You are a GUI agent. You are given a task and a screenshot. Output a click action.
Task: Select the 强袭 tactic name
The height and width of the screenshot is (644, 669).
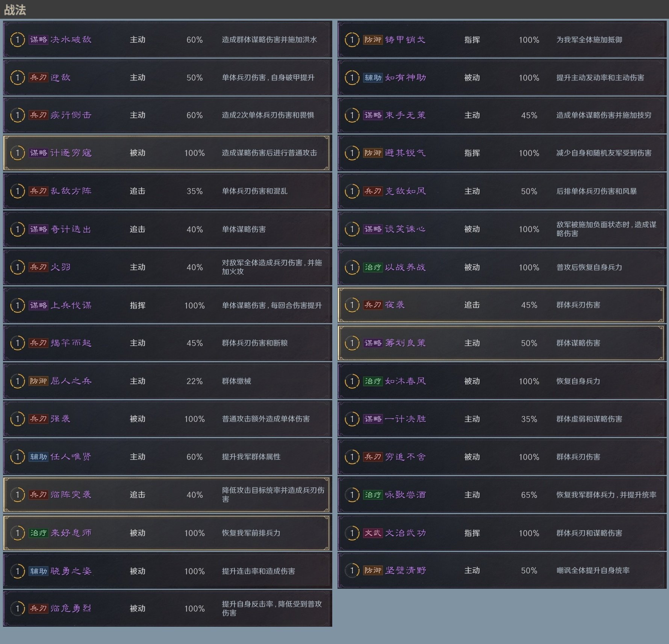click(x=61, y=419)
